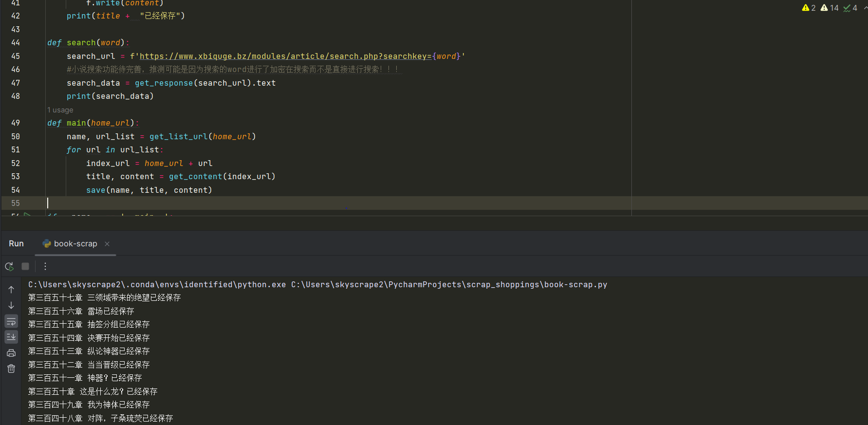Image resolution: width=868 pixels, height=425 pixels.
Task: Click output line '第三百五十四章 决赛开始已经保存'
Action: 89,338
